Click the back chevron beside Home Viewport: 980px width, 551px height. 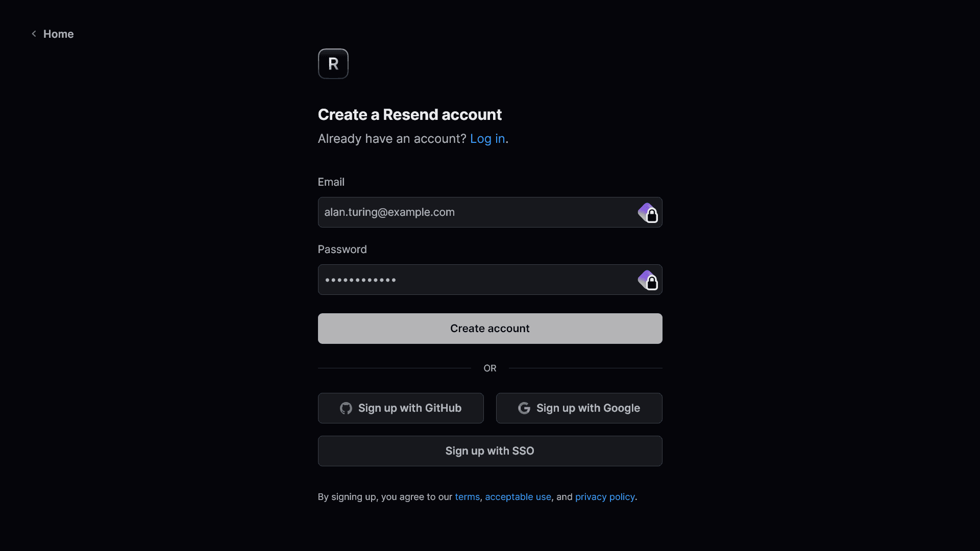[34, 34]
